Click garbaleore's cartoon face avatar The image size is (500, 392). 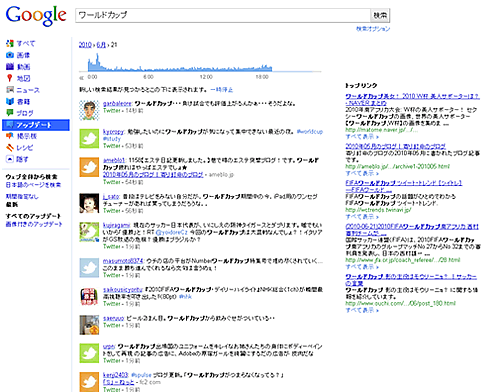click(89, 110)
